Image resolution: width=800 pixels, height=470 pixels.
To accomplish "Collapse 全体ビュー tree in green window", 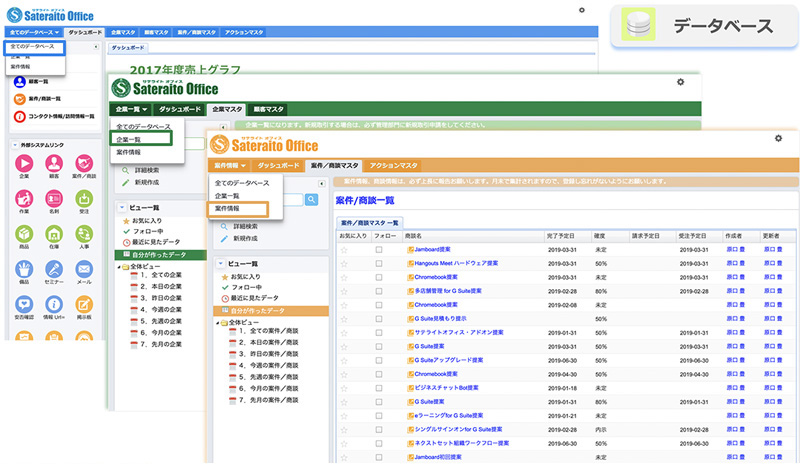I will (119, 267).
